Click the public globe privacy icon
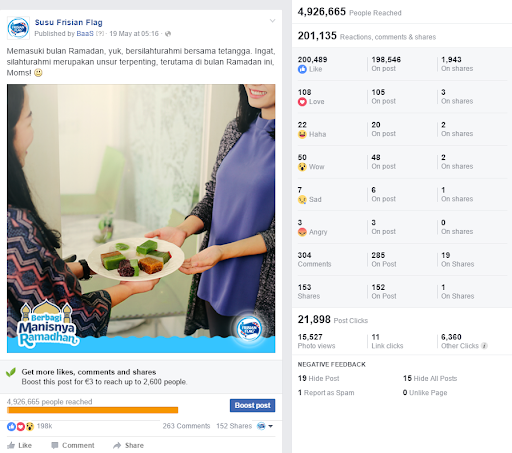512x453 pixels. 168,34
